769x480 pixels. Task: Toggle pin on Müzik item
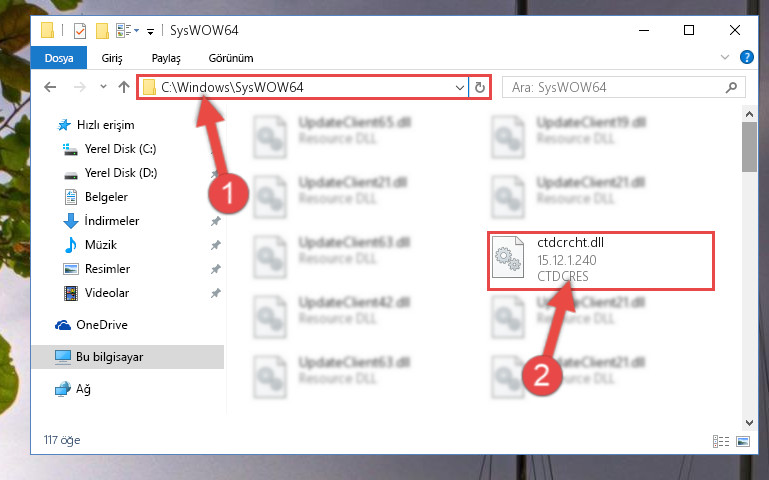pos(215,245)
